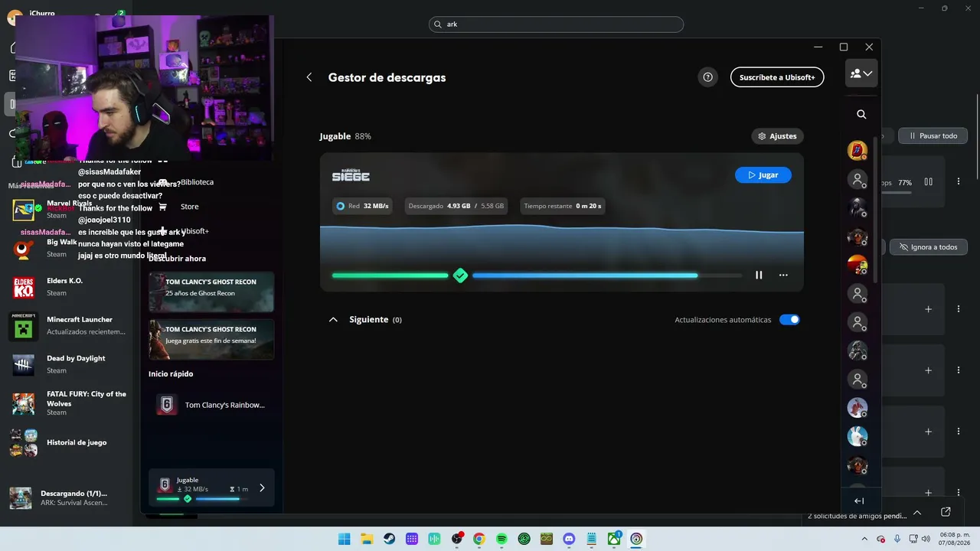Open more options for Siege download
This screenshot has width=980, height=551.
click(783, 275)
